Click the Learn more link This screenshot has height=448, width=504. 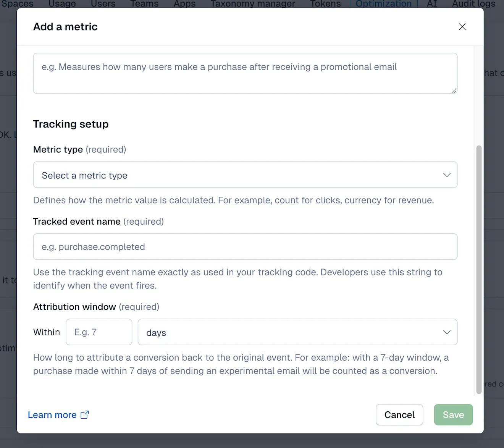click(x=52, y=415)
